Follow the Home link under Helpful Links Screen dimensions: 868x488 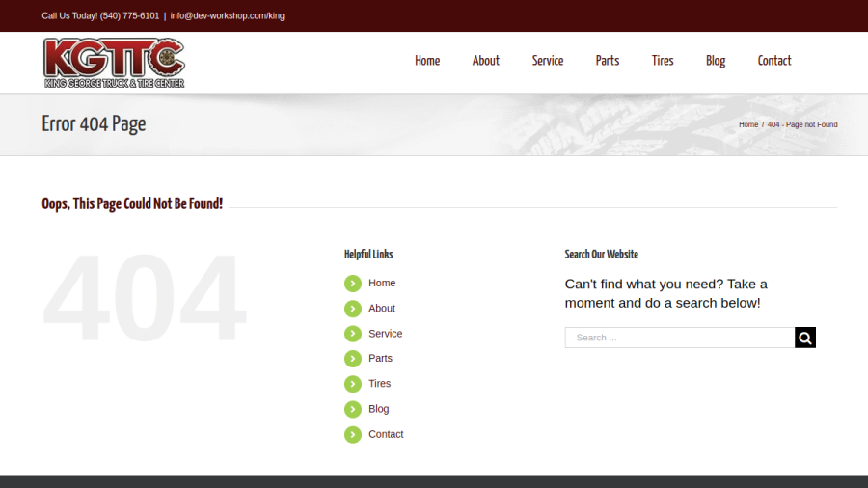(382, 283)
